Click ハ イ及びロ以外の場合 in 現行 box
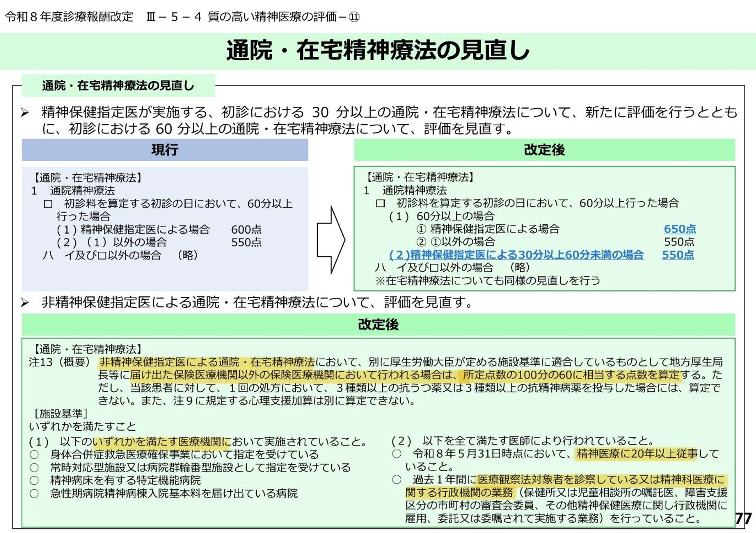 click(x=120, y=256)
